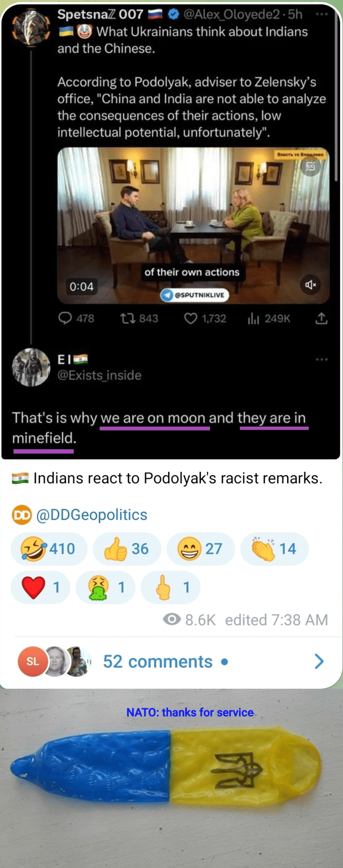Click the @SPUTNIKLIVE watermark badge

pyautogui.click(x=194, y=295)
